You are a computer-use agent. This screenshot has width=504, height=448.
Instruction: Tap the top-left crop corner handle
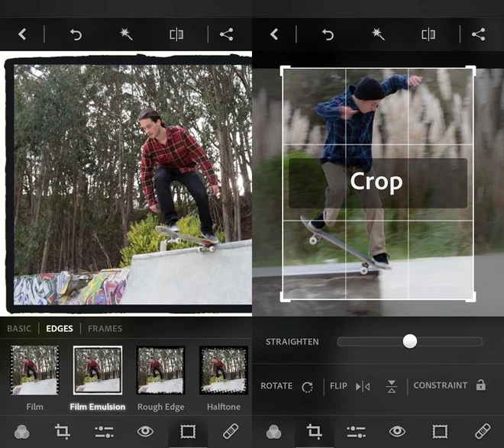[283, 69]
